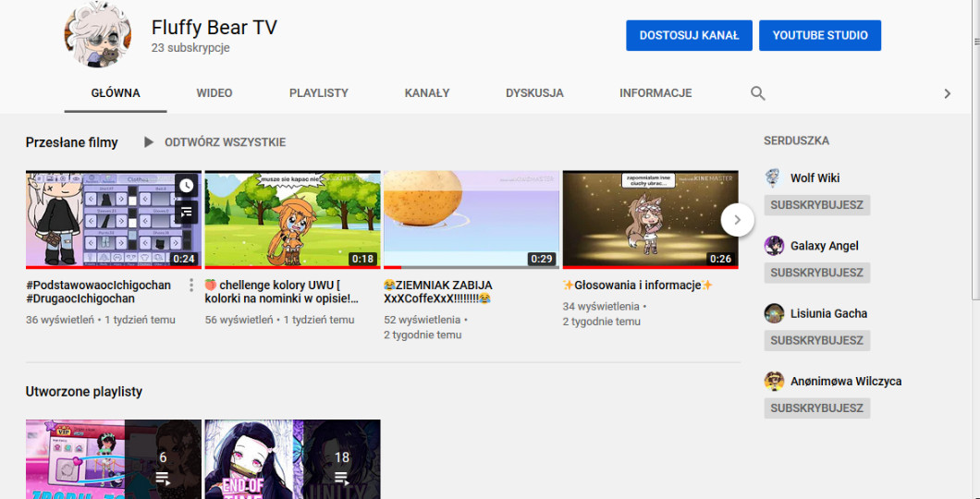Open Wolf Wiki channel avatar
The height and width of the screenshot is (499, 980).
[775, 178]
